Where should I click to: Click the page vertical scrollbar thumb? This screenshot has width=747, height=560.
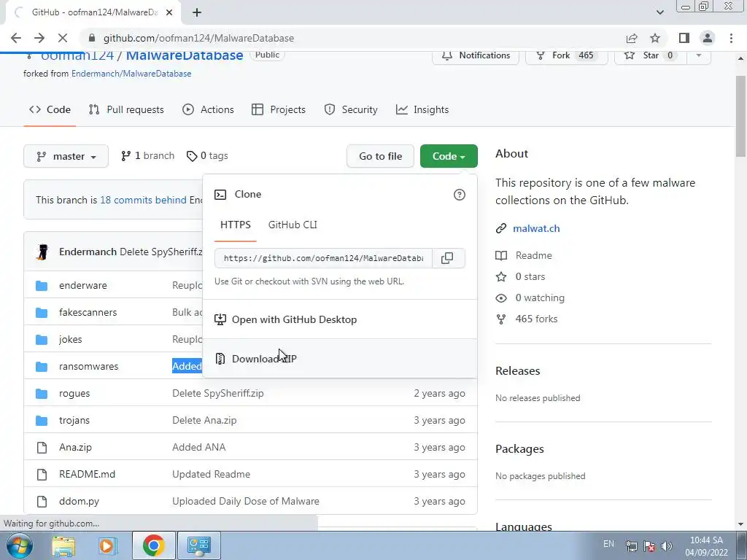tap(740, 116)
